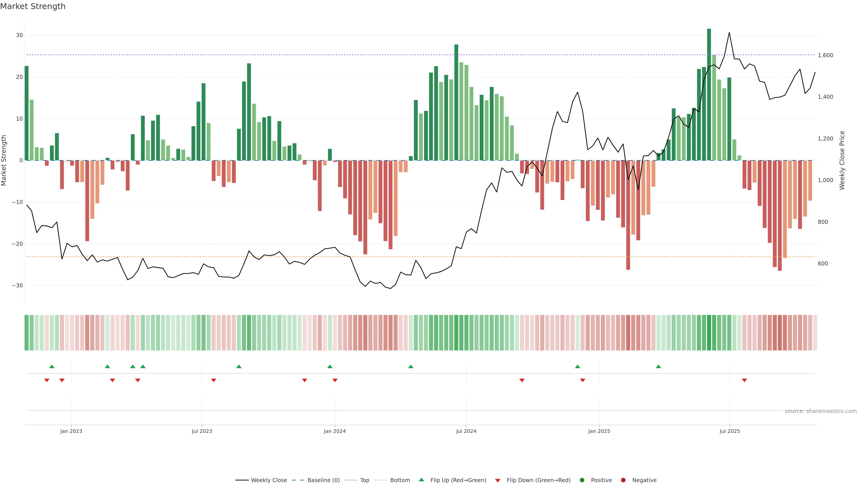Image resolution: width=868 pixels, height=488 pixels.
Task: Click the rightmost red flip-down triangle marker
Action: [x=744, y=380]
